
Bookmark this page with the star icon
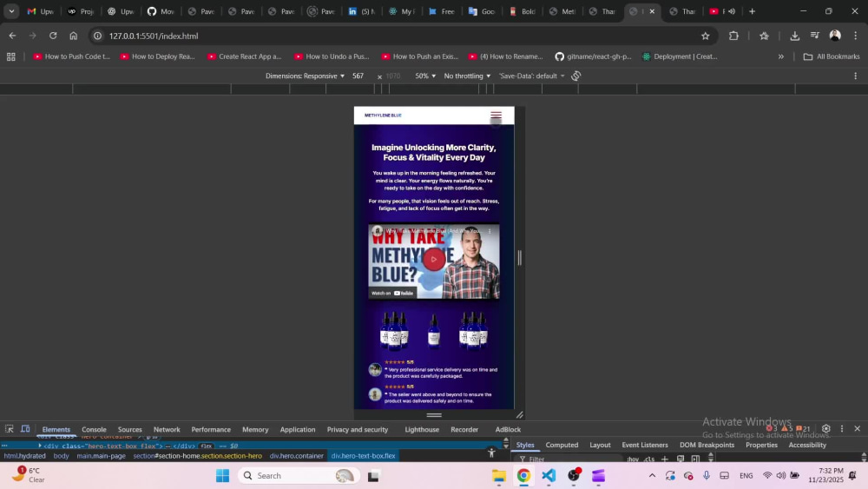[705, 36]
